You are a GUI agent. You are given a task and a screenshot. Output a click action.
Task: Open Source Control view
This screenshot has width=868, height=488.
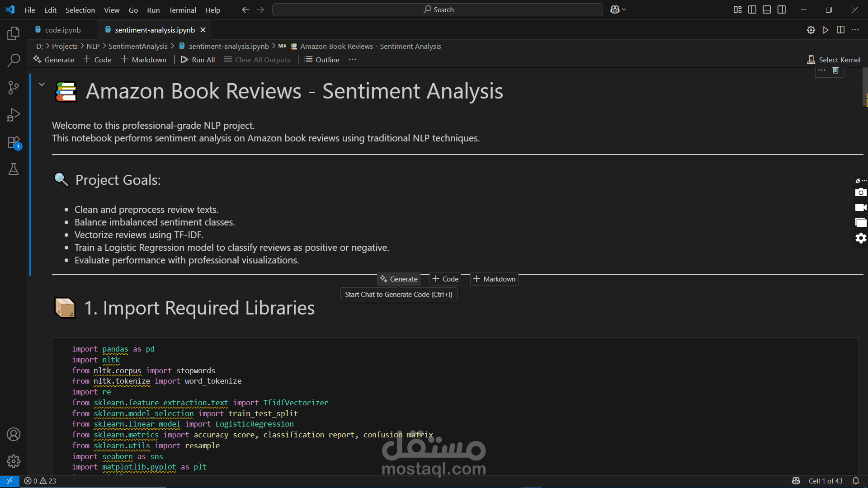click(14, 88)
